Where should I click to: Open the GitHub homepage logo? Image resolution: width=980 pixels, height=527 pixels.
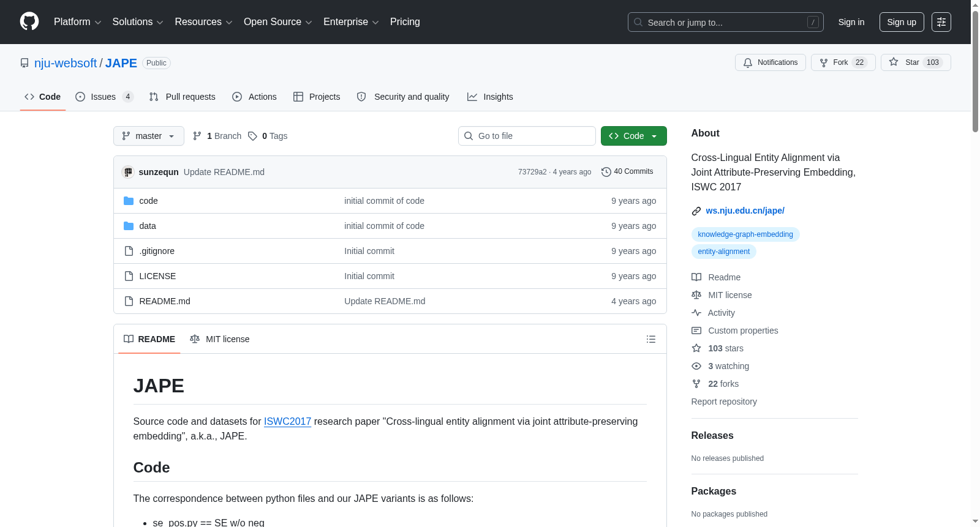(29, 22)
